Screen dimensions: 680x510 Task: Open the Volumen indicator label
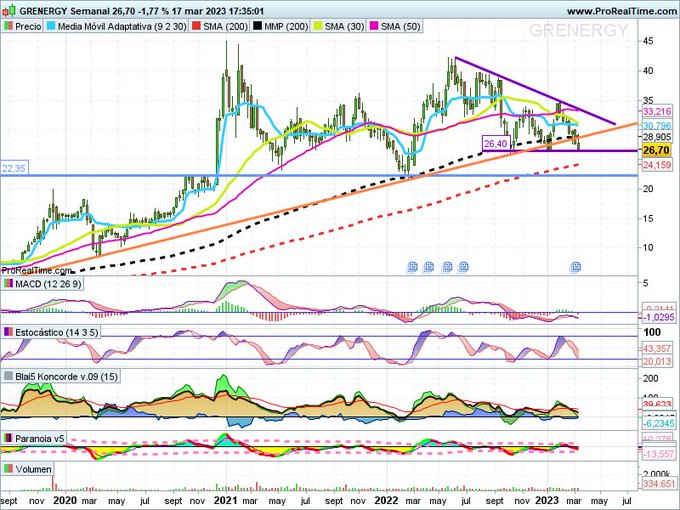pyautogui.click(x=33, y=469)
